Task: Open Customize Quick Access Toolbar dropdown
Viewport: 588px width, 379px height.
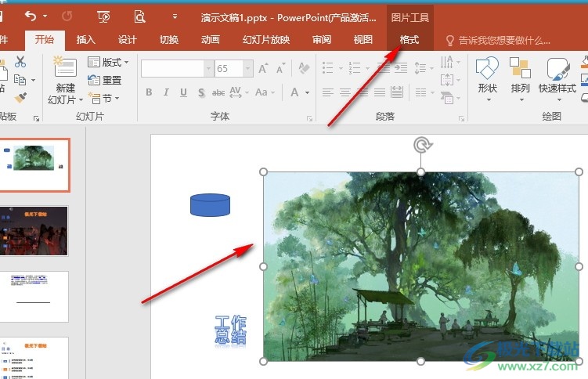Action: 175,16
